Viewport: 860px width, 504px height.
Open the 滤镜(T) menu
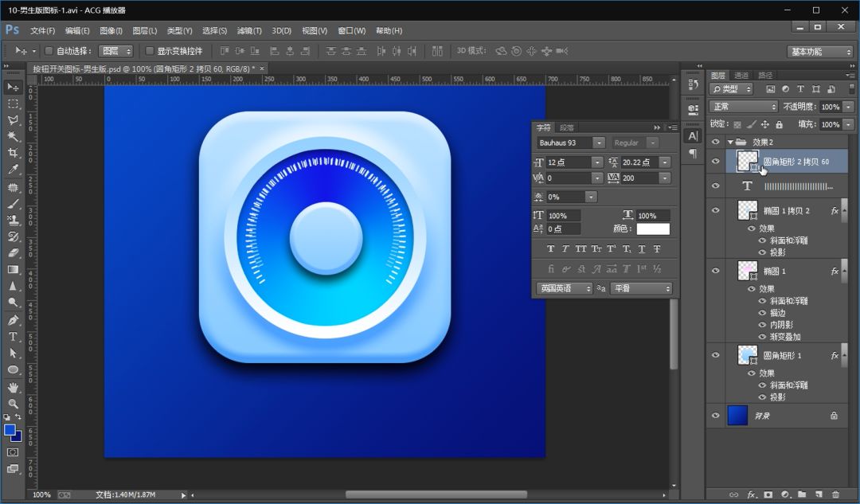point(249,31)
